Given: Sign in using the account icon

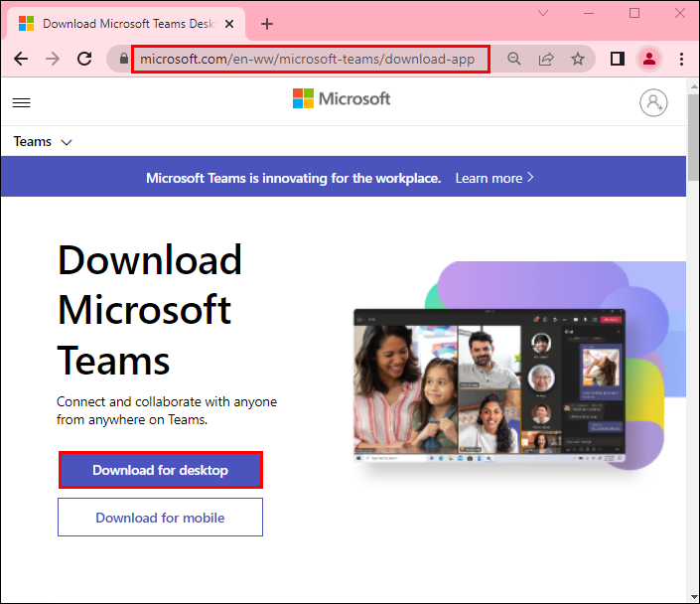Looking at the screenshot, I should click(x=653, y=102).
